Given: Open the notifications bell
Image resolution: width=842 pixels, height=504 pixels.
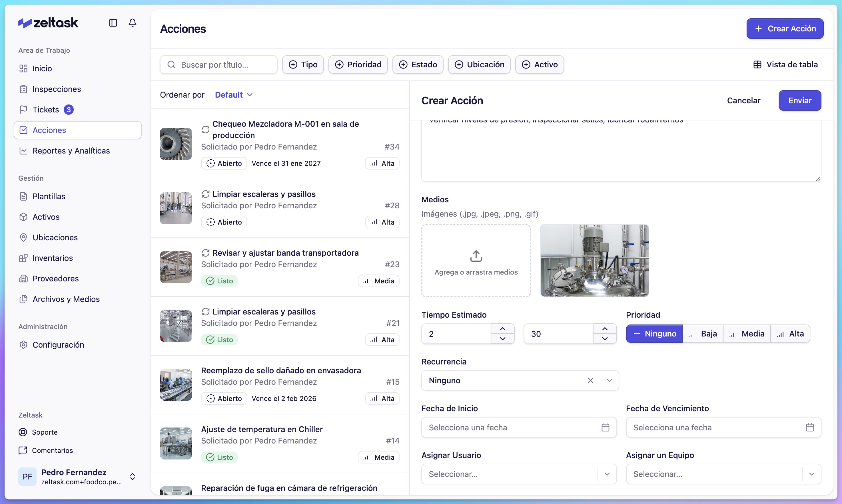Looking at the screenshot, I should [x=133, y=23].
